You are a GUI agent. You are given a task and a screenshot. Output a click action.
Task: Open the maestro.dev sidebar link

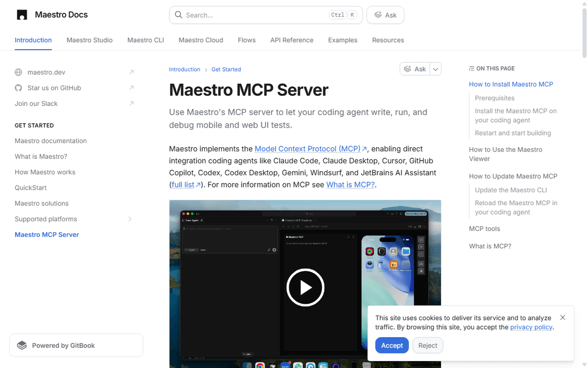(x=74, y=72)
